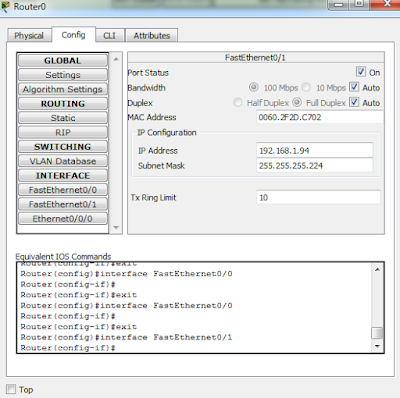Open the CLI tab
Screen dimensions: 400x398
pyautogui.click(x=109, y=35)
